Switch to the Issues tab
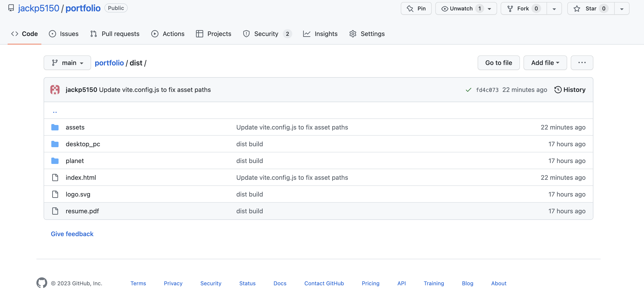 click(64, 34)
